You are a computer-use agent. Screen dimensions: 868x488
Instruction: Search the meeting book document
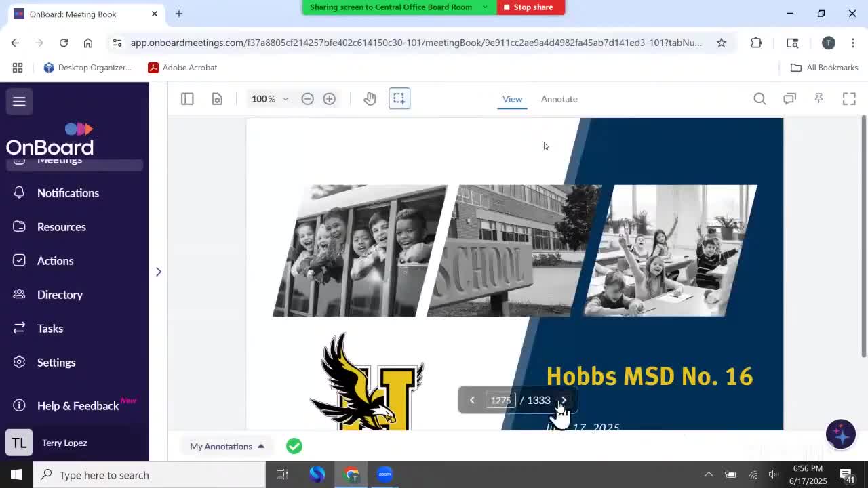click(759, 99)
